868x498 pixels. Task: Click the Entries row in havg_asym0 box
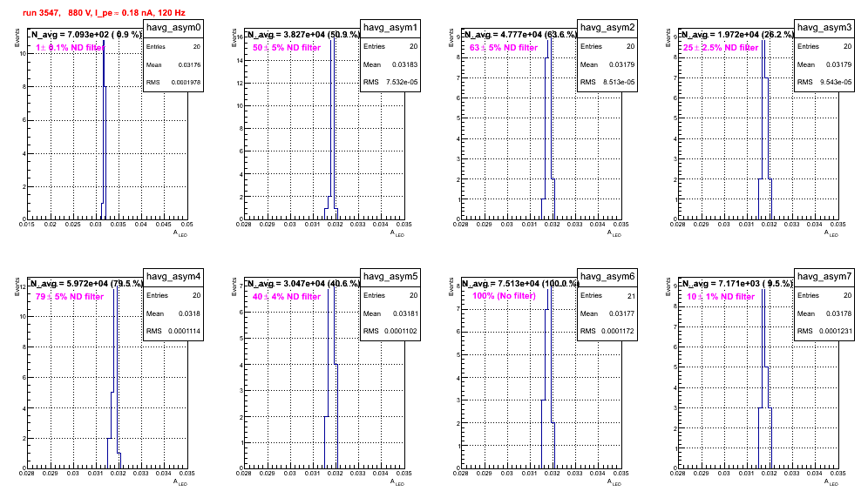click(x=173, y=47)
